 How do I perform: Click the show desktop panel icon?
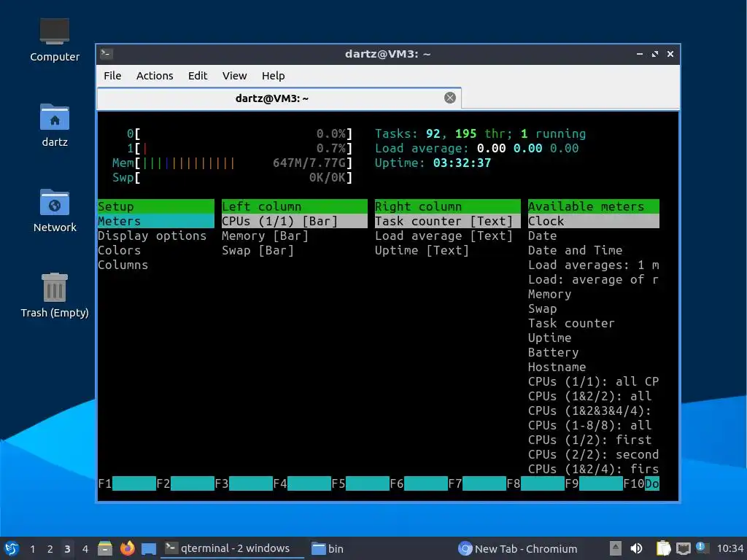(149, 548)
